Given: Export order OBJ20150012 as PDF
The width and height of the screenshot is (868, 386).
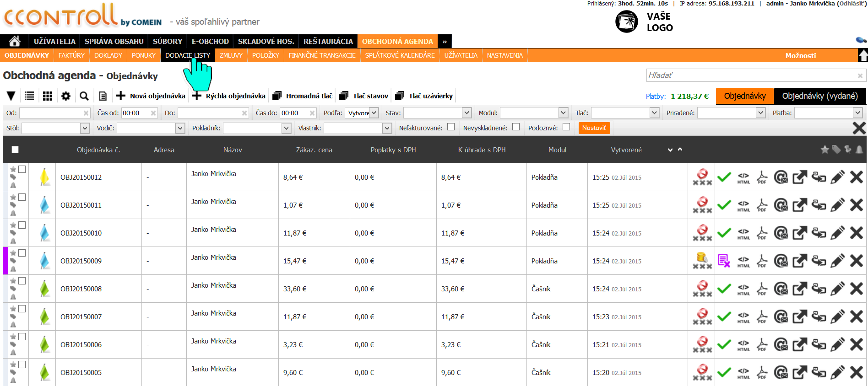Looking at the screenshot, I should point(762,177).
